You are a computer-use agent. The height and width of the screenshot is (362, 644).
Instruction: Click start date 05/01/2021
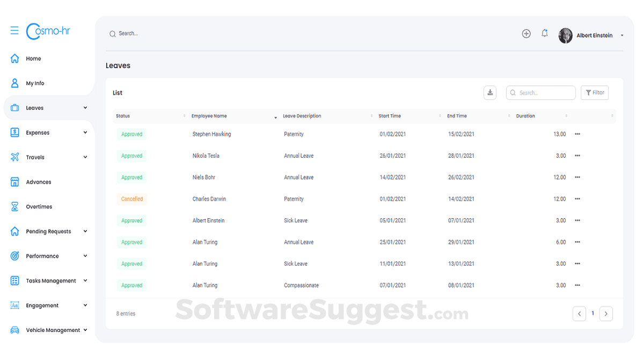pos(393,220)
